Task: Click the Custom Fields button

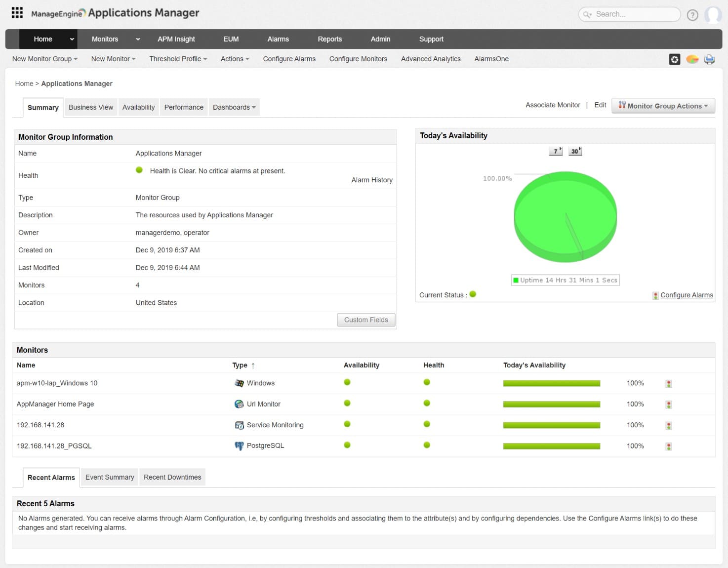Action: pos(366,320)
